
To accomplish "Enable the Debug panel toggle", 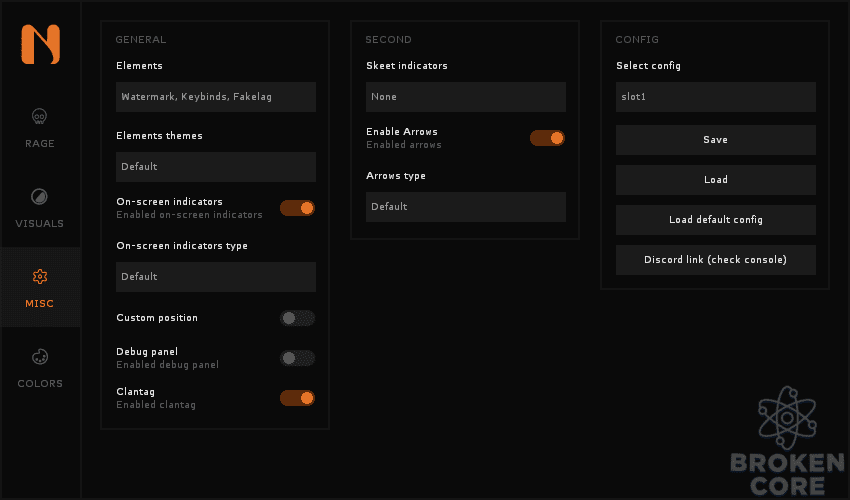I will (297, 358).
